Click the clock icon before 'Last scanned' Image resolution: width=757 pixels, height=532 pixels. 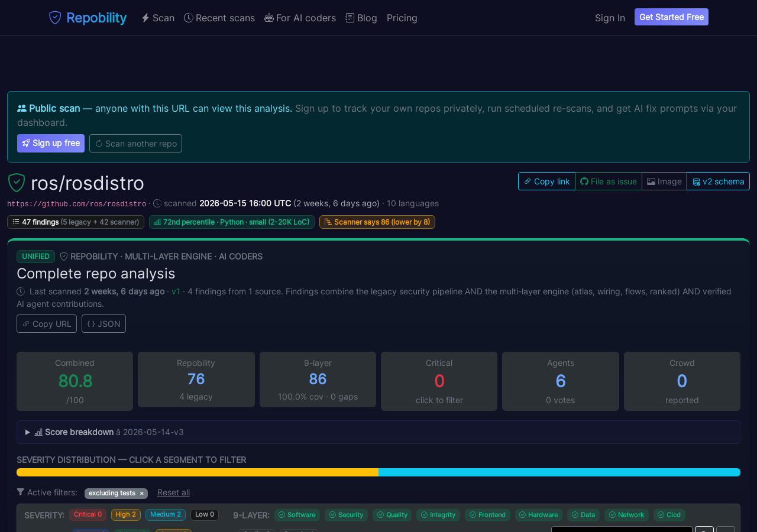(21, 291)
